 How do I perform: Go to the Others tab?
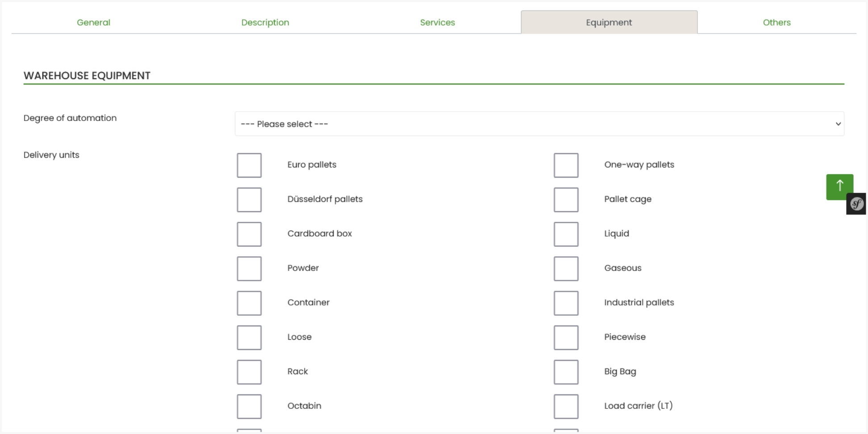click(776, 22)
